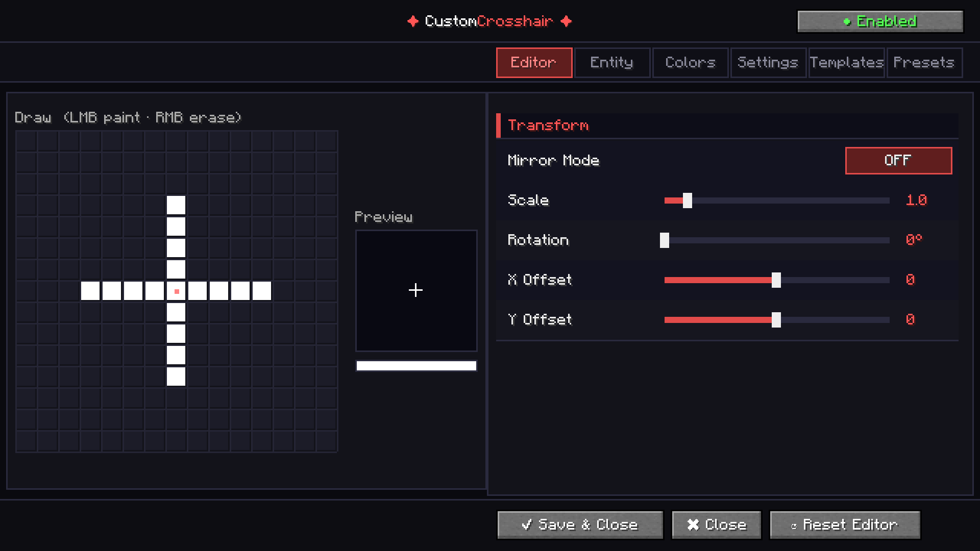Click the crosshair preview box
The image size is (980, 551).
coord(416,291)
